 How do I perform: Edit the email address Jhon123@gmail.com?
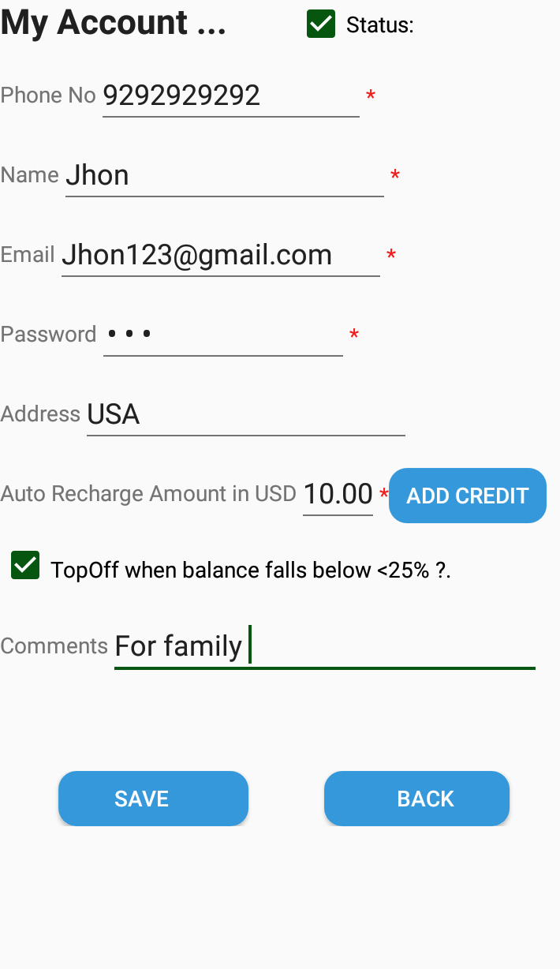(220, 256)
